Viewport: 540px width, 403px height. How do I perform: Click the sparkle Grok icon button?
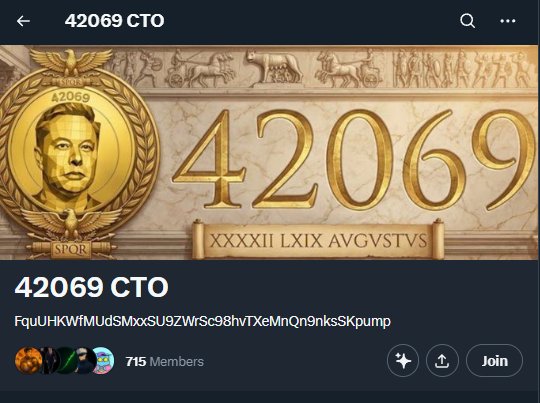tap(403, 361)
